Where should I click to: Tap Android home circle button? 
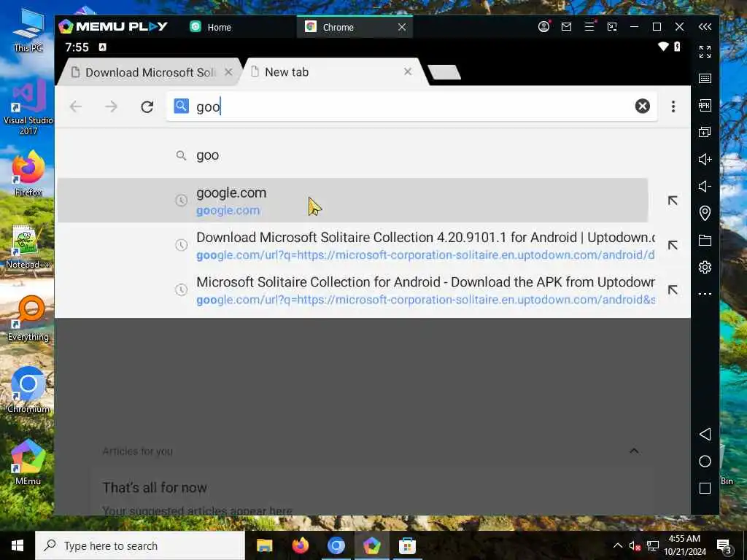[x=705, y=462]
